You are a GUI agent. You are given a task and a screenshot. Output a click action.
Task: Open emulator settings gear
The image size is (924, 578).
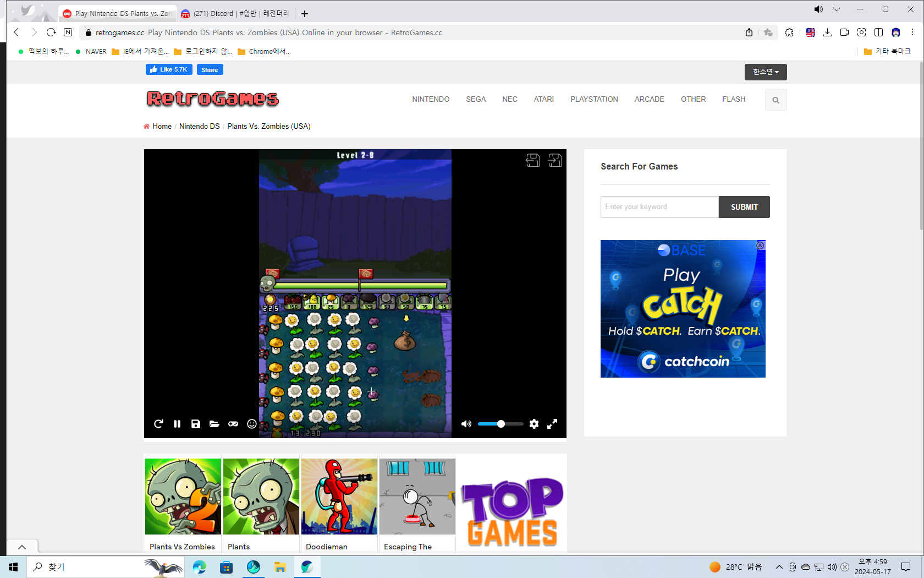534,424
